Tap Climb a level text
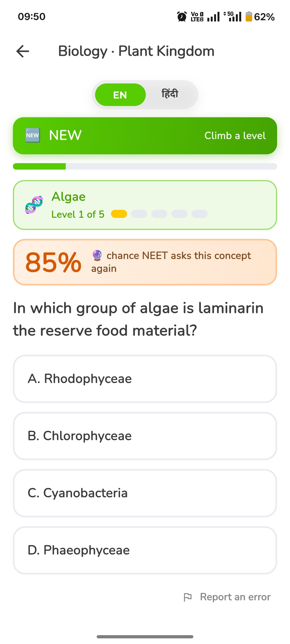The height and width of the screenshot is (644, 290). click(235, 136)
